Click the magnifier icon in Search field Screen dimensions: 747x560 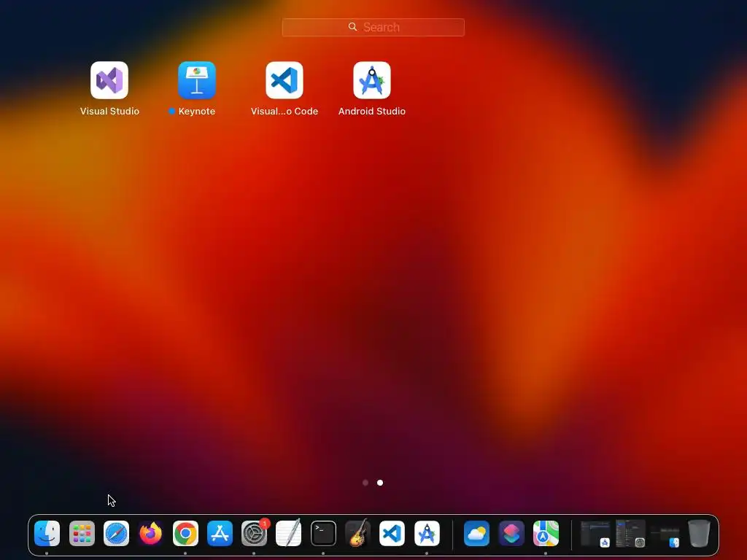[352, 27]
